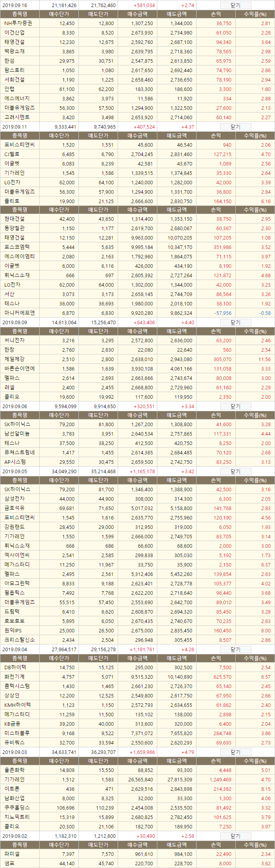Click the 상상인 stock name
This screenshot has width=275, height=868.
12,695
